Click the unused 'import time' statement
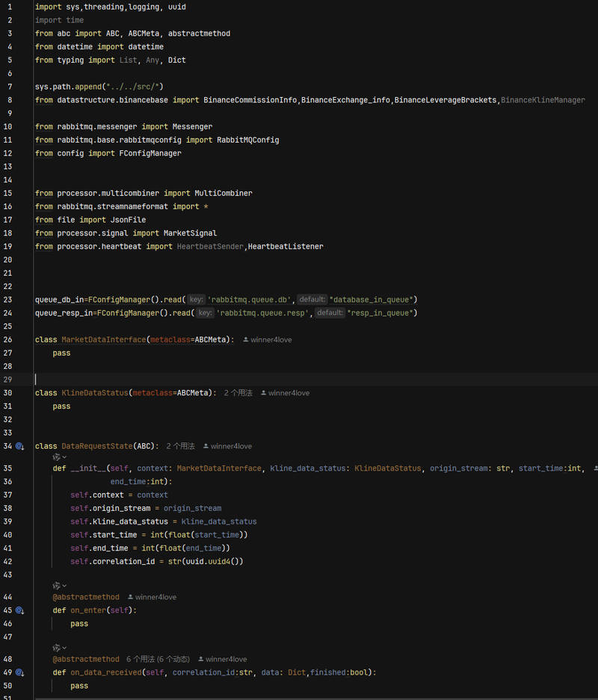The height and width of the screenshot is (700, 598). [x=59, y=20]
